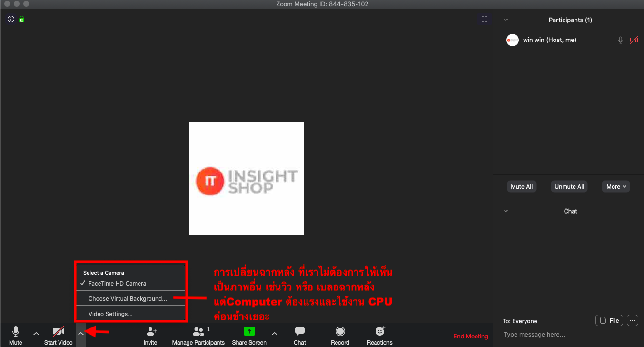The width and height of the screenshot is (644, 347).
Task: Open Manage Participants
Action: coord(198,336)
